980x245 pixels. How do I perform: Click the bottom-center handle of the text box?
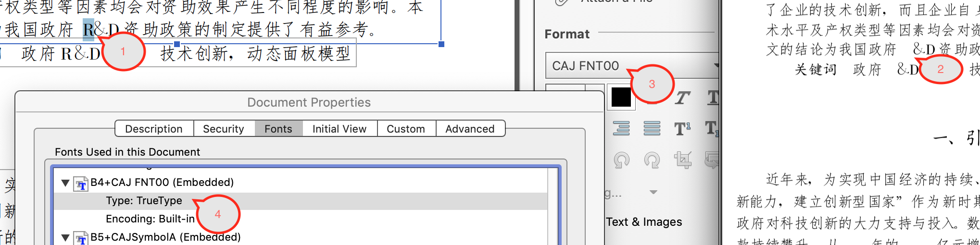(177, 44)
